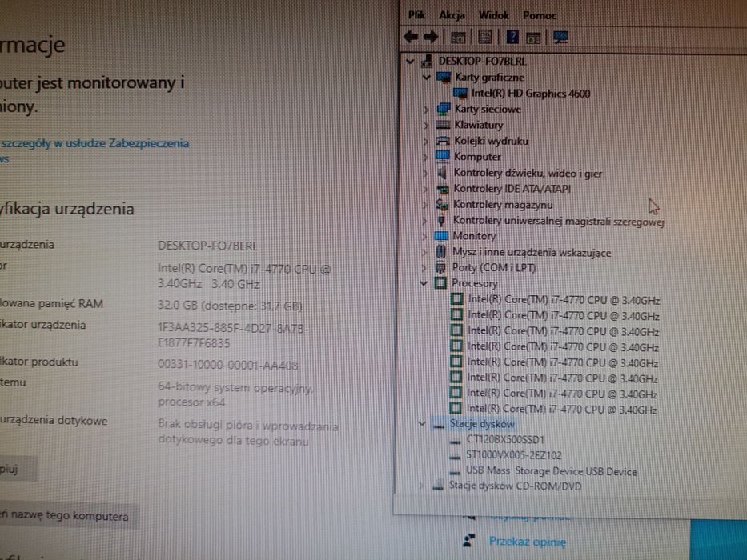This screenshot has height=560, width=747.
Task: Collapse the Stacje dysków branch
Action: coord(422,423)
